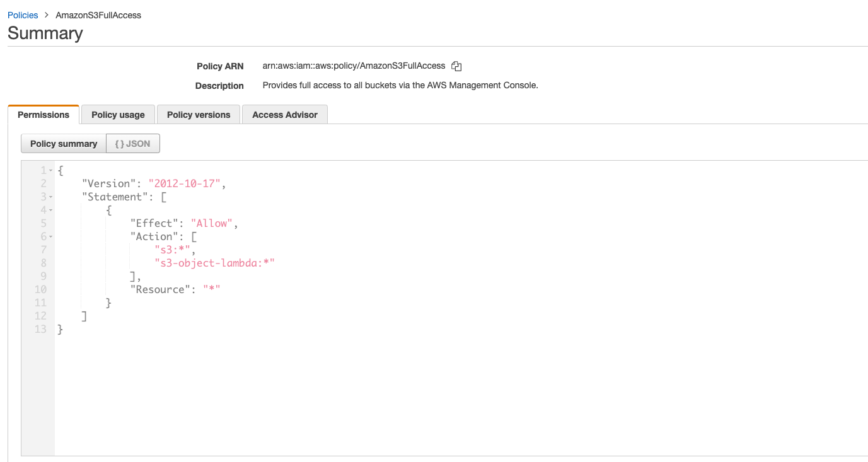Open the Policy versions tab
Image resolution: width=868 pixels, height=462 pixels.
199,115
